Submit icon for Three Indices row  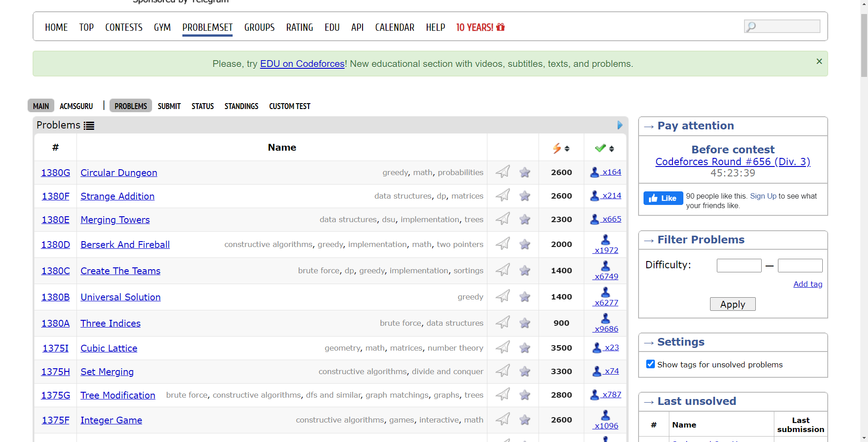click(502, 323)
